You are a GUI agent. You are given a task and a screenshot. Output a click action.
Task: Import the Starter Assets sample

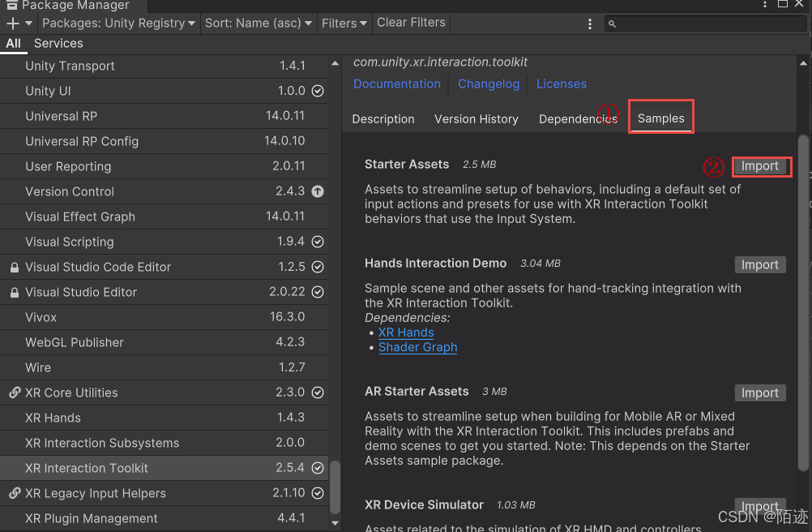click(x=759, y=166)
